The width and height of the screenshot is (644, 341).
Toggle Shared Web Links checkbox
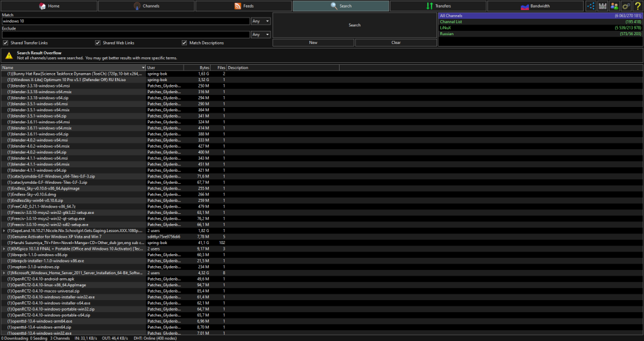[x=97, y=43]
